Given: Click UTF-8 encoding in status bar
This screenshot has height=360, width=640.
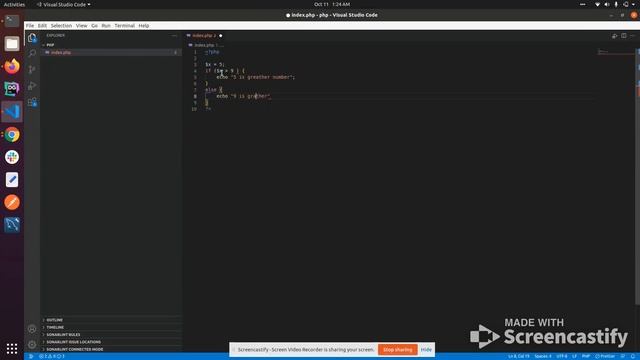Looking at the screenshot, I should coord(562,356).
